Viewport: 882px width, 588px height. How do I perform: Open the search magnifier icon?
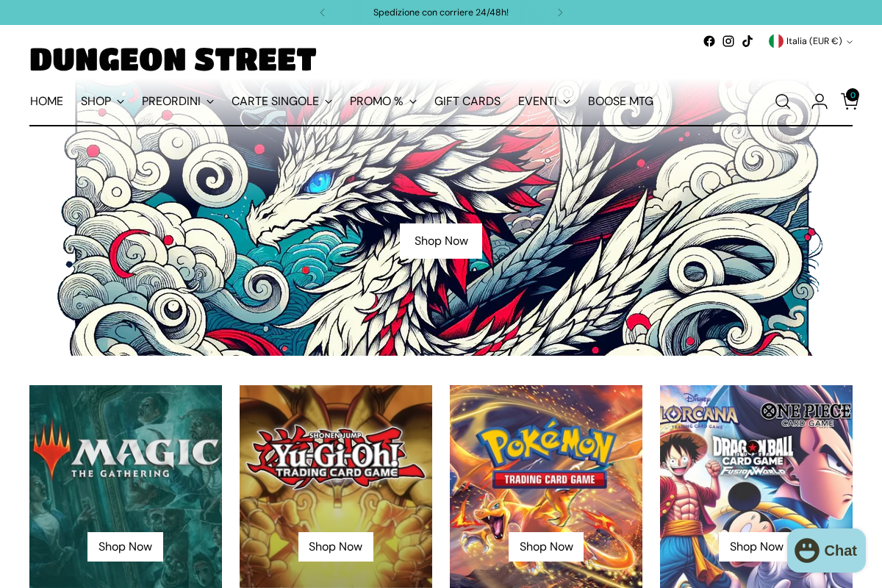coord(783,101)
